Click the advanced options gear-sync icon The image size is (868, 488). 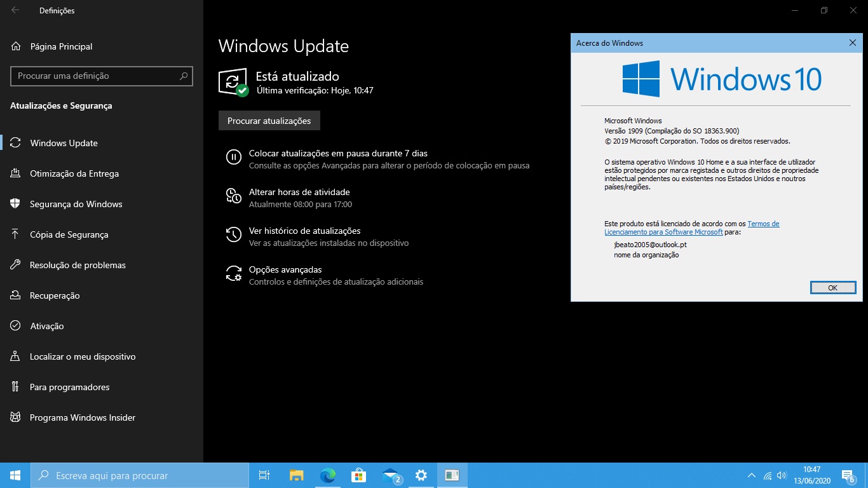(x=234, y=273)
